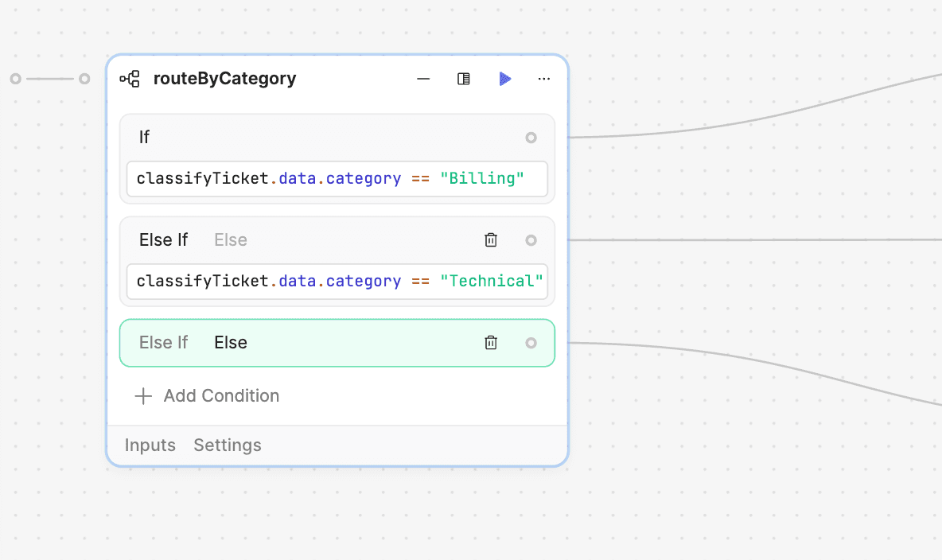
Task: Delete the Else branch using its trash icon
Action: [491, 342]
